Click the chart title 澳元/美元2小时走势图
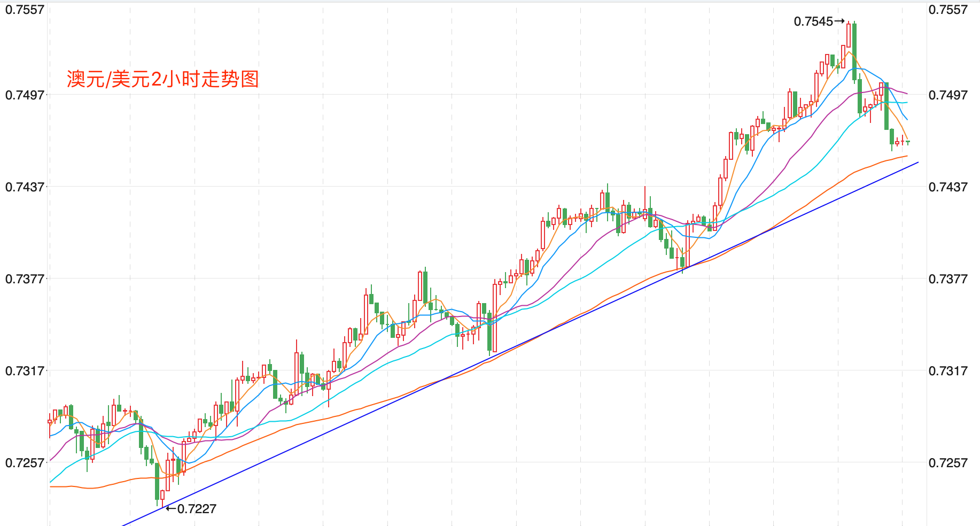The image size is (980, 526). click(x=163, y=79)
